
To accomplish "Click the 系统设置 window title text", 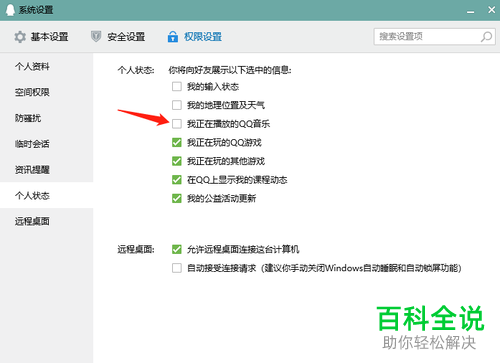I will pyautogui.click(x=36, y=10).
